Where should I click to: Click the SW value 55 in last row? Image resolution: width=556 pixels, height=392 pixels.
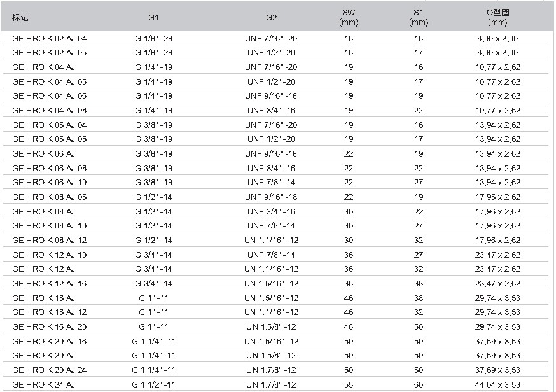349,384
